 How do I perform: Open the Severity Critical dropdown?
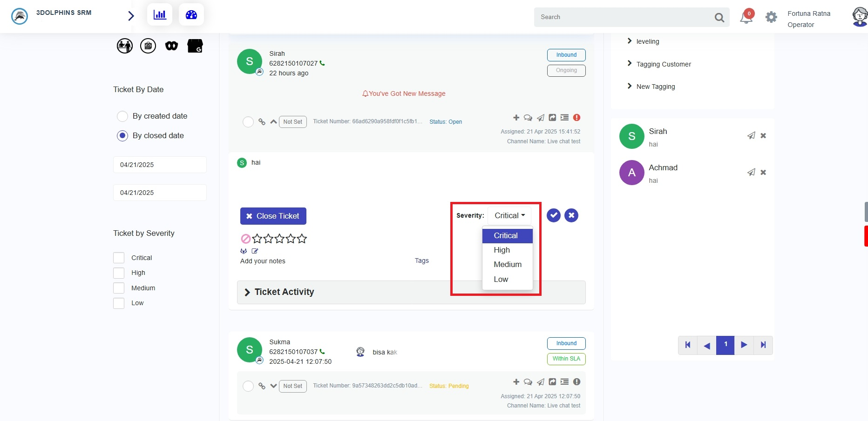pos(509,215)
